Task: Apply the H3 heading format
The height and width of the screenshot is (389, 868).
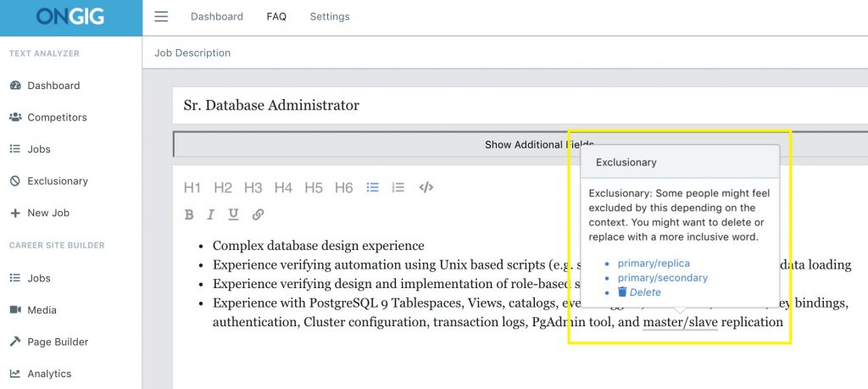Action: point(253,187)
